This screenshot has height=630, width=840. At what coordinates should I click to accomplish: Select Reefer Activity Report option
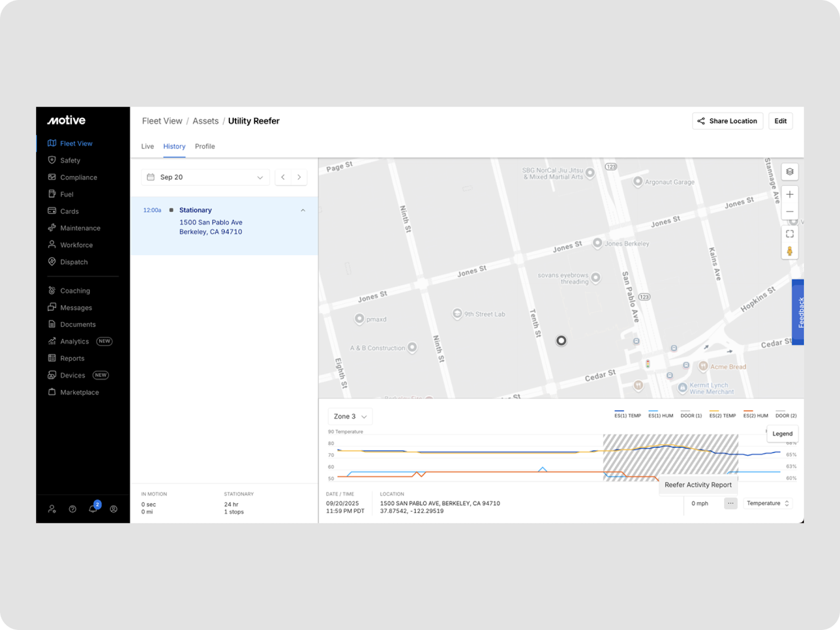tap(698, 485)
